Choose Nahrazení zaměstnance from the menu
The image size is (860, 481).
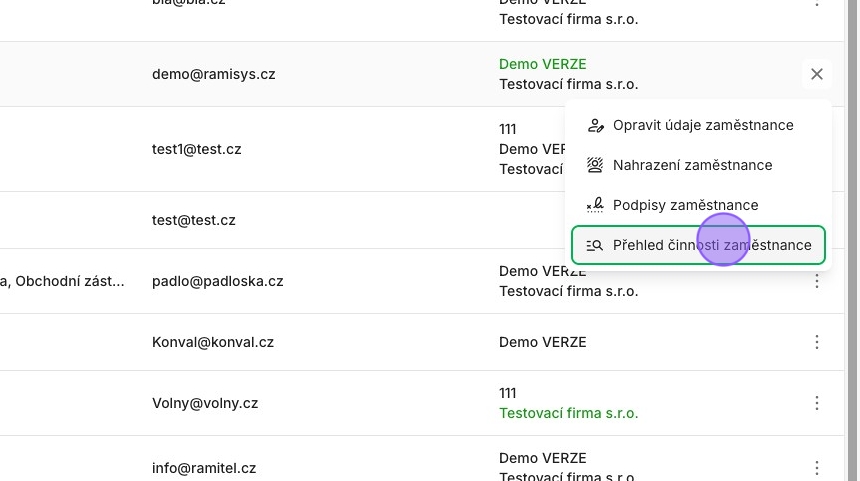(x=698, y=165)
